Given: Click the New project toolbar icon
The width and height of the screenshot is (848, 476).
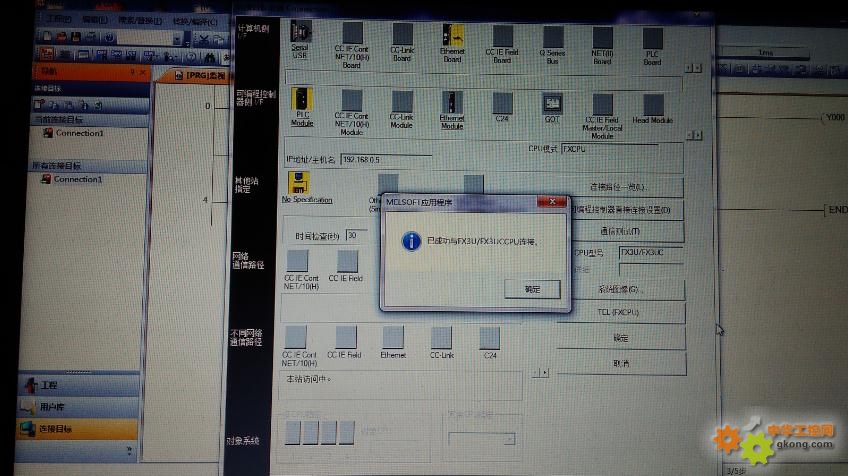Looking at the screenshot, I should [x=48, y=37].
